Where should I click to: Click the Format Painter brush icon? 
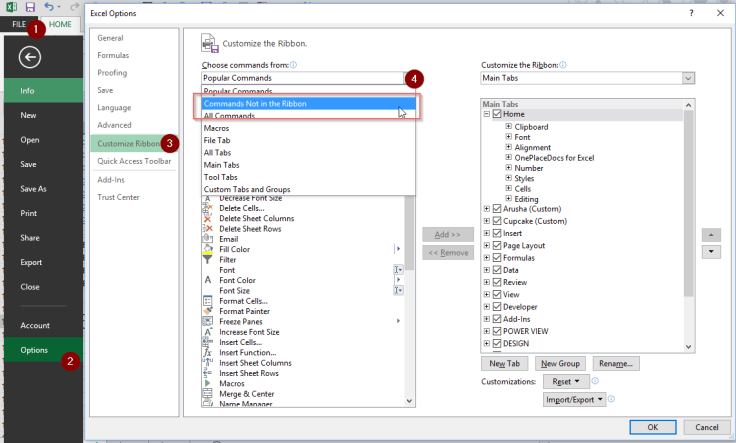click(208, 311)
